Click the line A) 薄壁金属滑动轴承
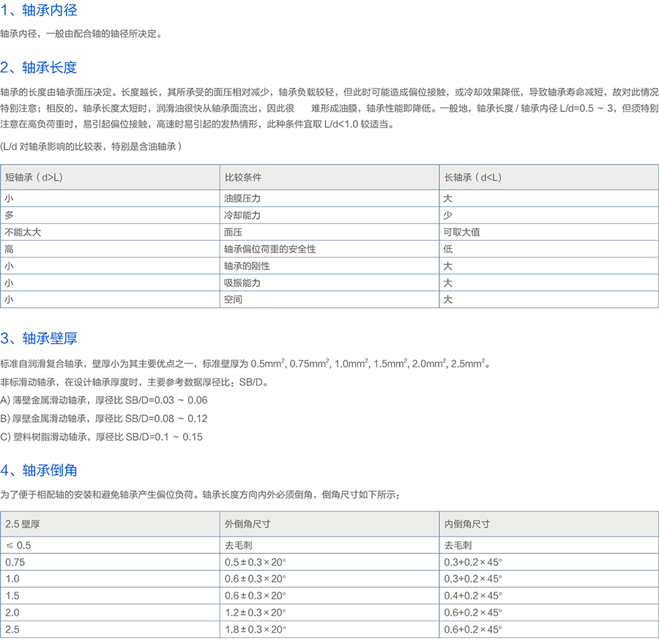Screen dimensions: 659x644 [x=104, y=400]
